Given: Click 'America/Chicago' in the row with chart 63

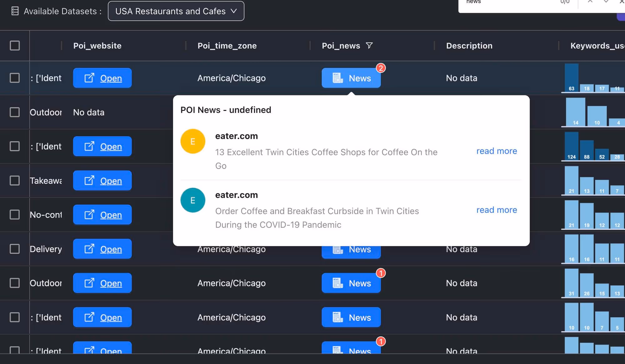Looking at the screenshot, I should (231, 78).
